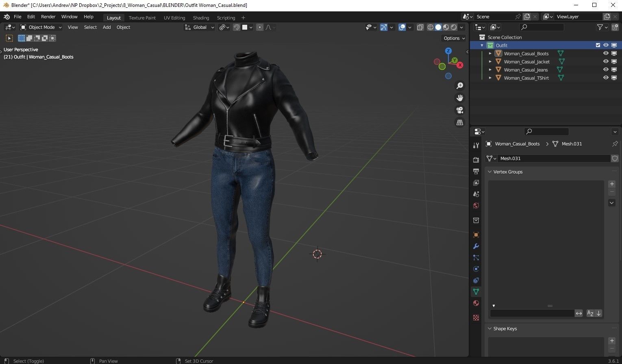Image resolution: width=622 pixels, height=364 pixels.
Task: Open the Modifiers wrench tab
Action: [476, 246]
